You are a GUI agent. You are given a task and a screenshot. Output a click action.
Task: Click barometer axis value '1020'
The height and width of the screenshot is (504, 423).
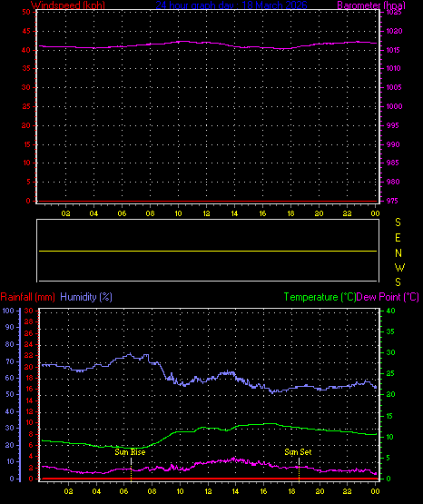pyautogui.click(x=394, y=31)
